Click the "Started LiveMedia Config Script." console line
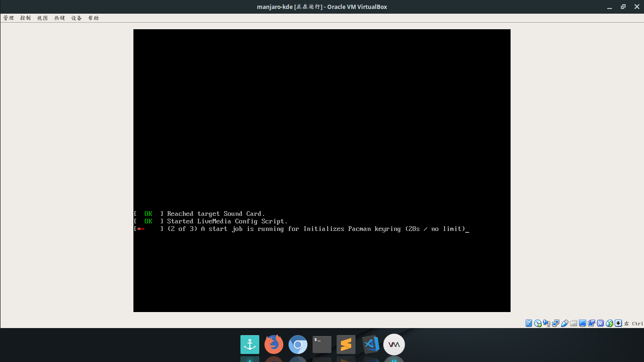Image resolution: width=644 pixels, height=362 pixels. click(211, 222)
